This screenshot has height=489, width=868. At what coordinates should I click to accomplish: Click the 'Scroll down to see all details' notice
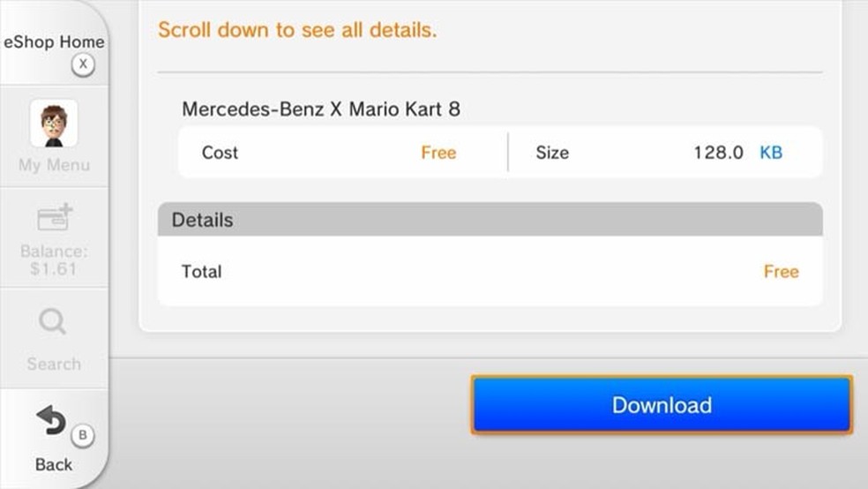point(297,31)
